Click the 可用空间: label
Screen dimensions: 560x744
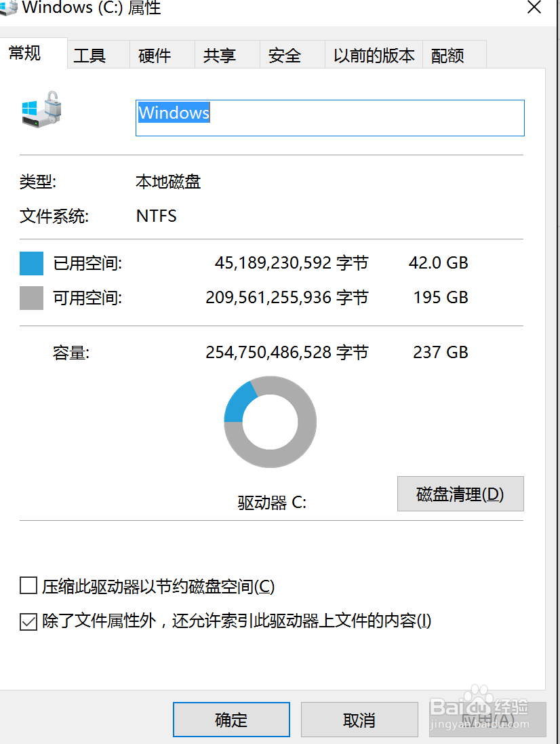(87, 298)
